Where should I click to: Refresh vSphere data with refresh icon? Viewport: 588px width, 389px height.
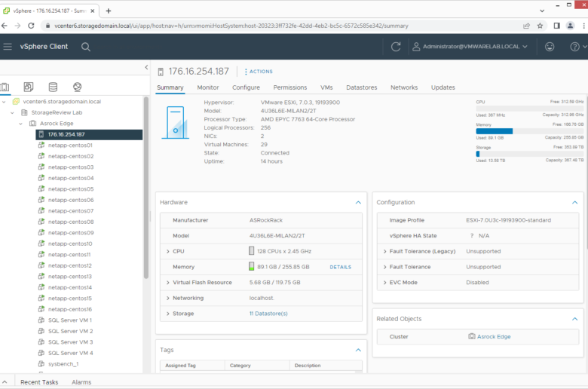tap(396, 47)
